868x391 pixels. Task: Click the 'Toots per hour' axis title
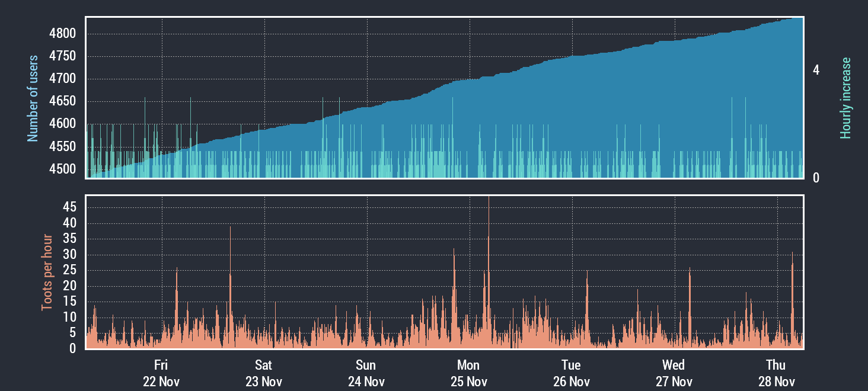(46, 273)
